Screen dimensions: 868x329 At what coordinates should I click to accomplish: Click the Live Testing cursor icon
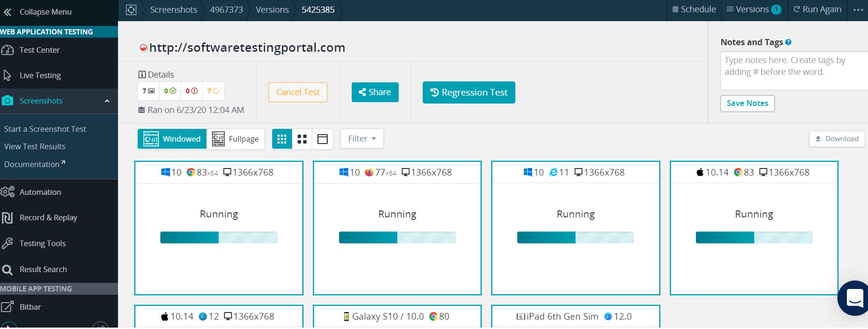coord(8,75)
